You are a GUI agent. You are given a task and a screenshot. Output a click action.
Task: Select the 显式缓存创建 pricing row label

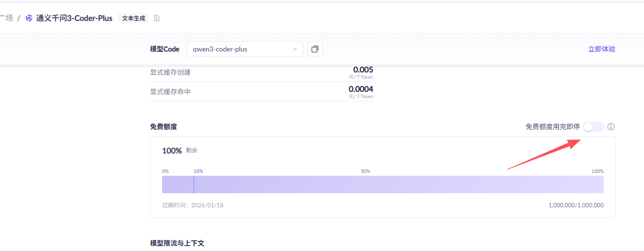click(170, 72)
